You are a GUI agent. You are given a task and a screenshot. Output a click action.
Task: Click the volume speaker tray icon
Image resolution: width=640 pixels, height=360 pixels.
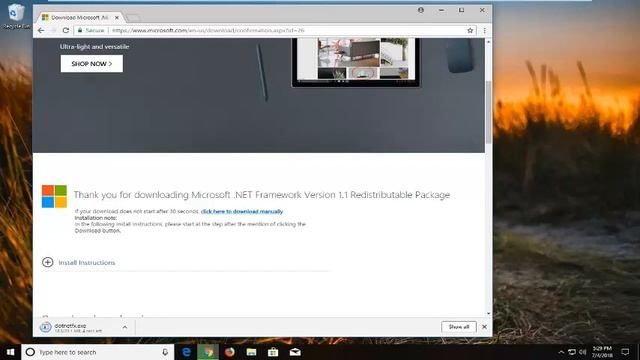[x=582, y=352]
